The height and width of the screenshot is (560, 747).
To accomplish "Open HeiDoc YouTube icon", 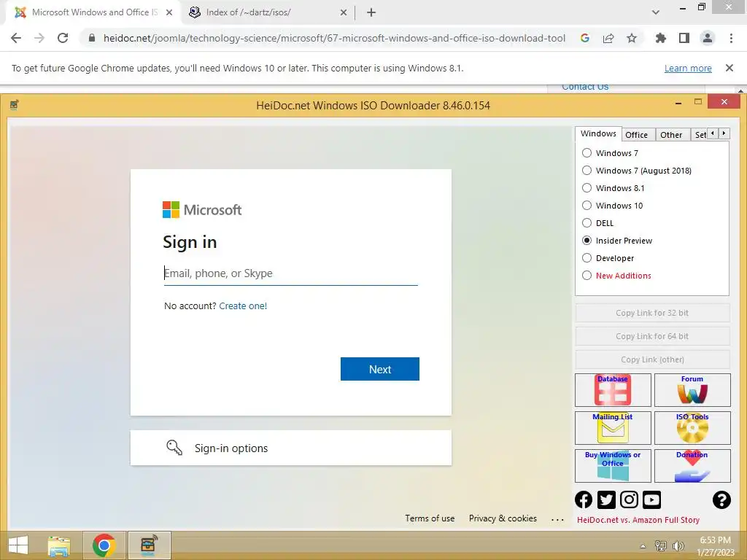I will click(x=651, y=499).
